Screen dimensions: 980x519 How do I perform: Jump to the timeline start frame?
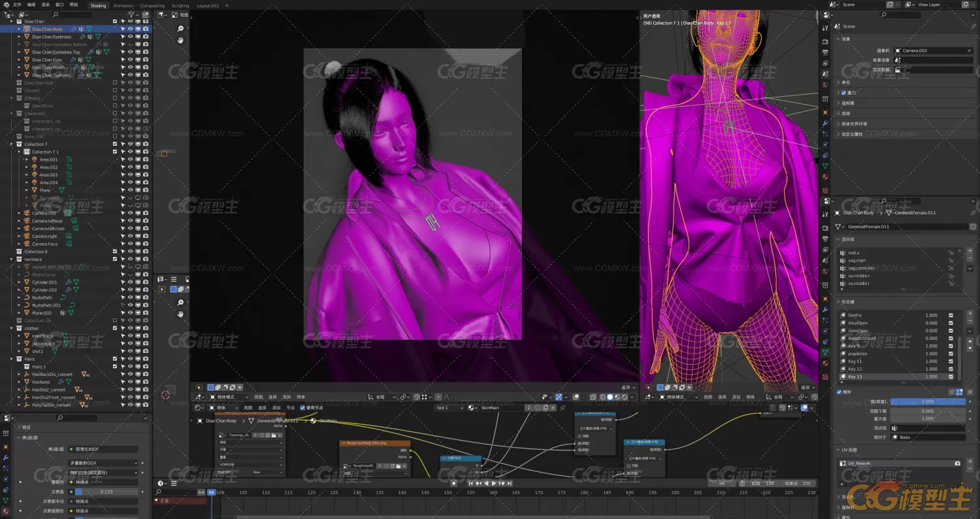[x=470, y=483]
